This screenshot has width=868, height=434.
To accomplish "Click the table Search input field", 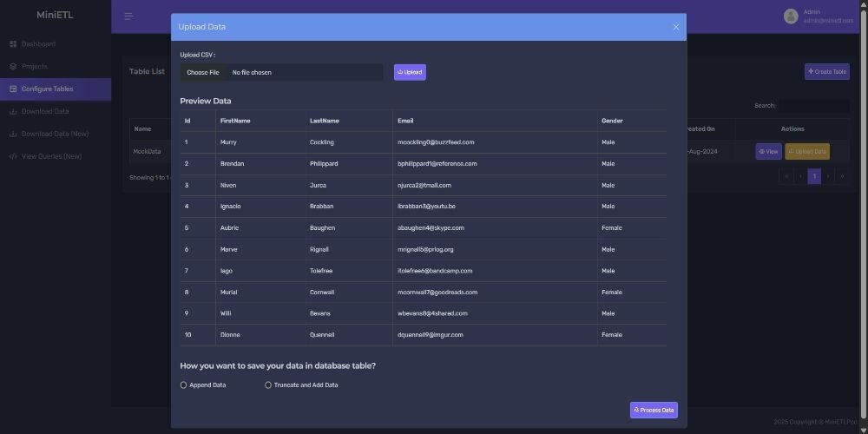I will [813, 106].
